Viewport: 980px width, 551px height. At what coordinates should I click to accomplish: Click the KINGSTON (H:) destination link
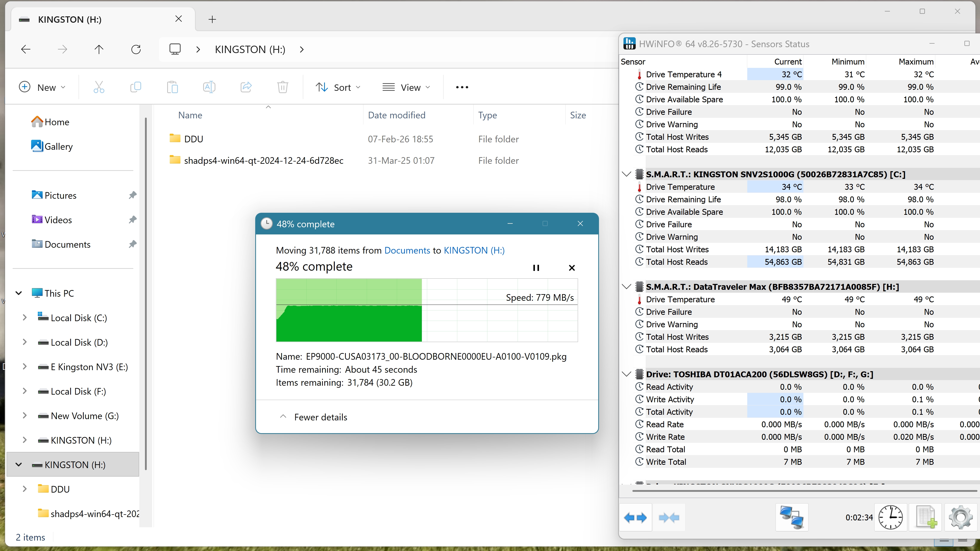tap(474, 250)
